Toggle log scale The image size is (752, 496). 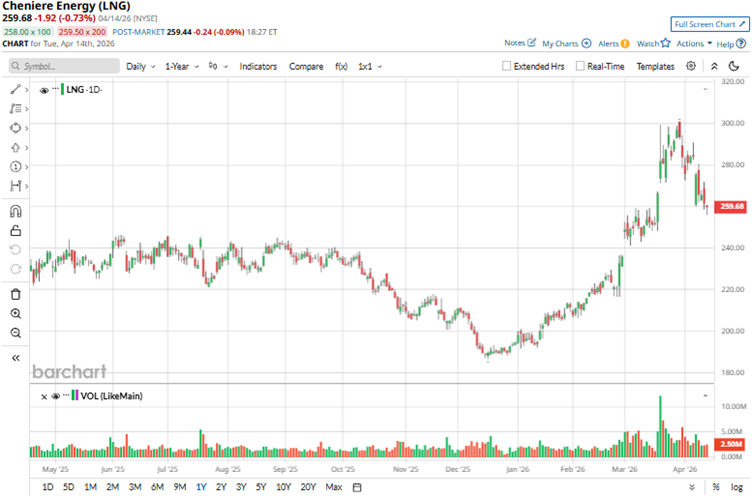[x=737, y=487]
